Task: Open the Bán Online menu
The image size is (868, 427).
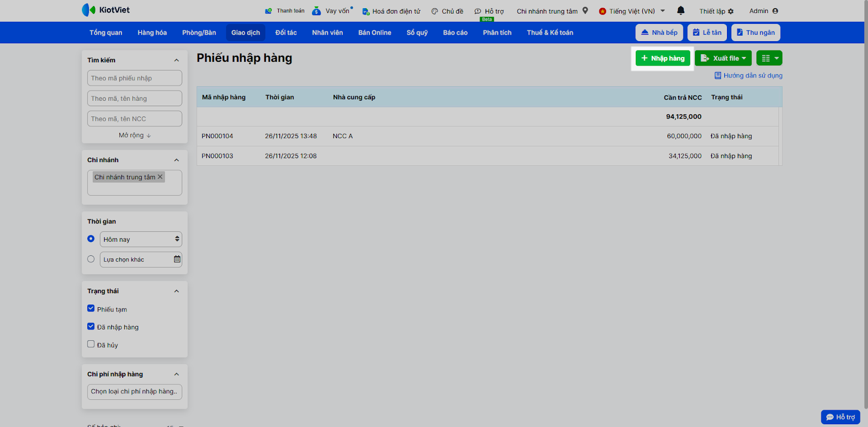Action: coord(375,33)
